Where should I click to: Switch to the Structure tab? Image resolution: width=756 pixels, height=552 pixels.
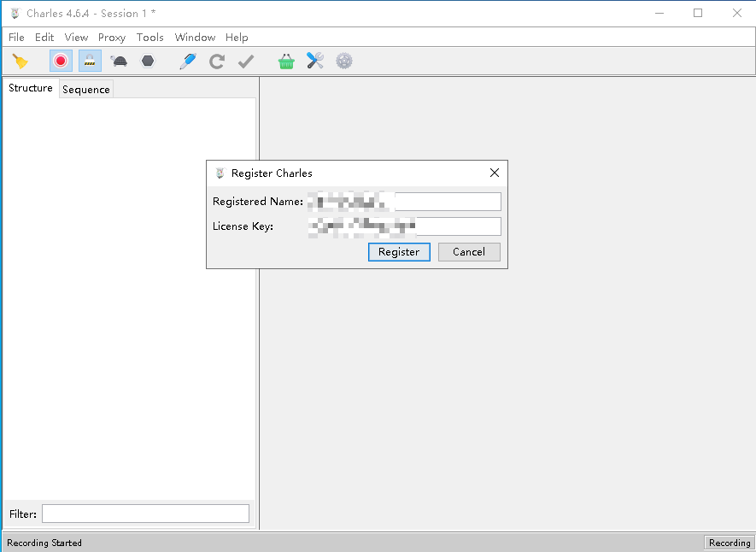pyautogui.click(x=31, y=88)
